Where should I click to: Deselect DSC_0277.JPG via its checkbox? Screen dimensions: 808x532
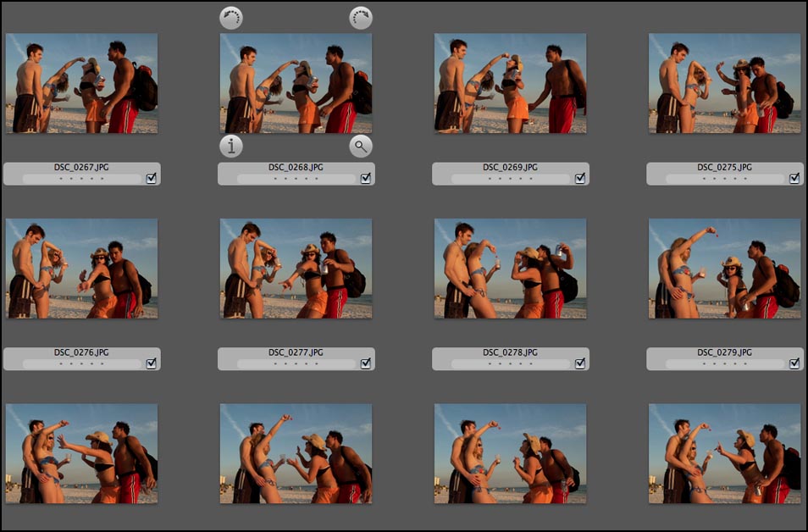point(365,363)
